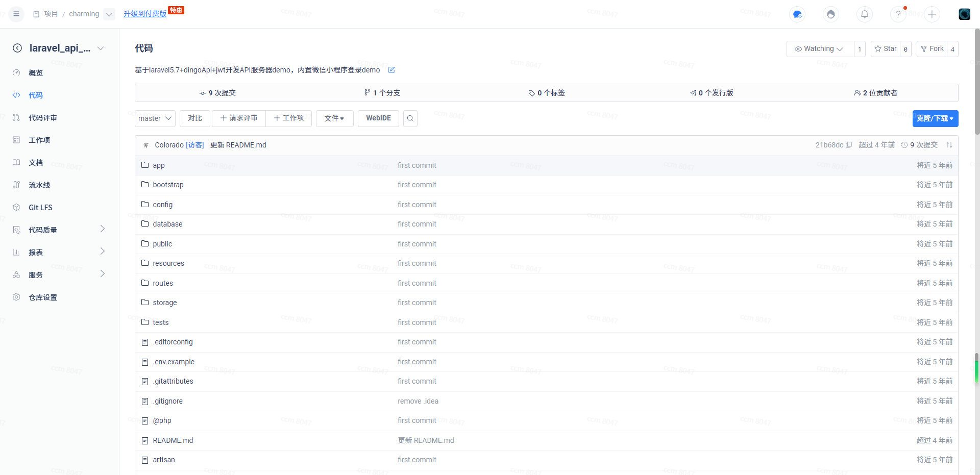Open 流水线 in the sidebar
The width and height of the screenshot is (980, 475).
pyautogui.click(x=39, y=185)
